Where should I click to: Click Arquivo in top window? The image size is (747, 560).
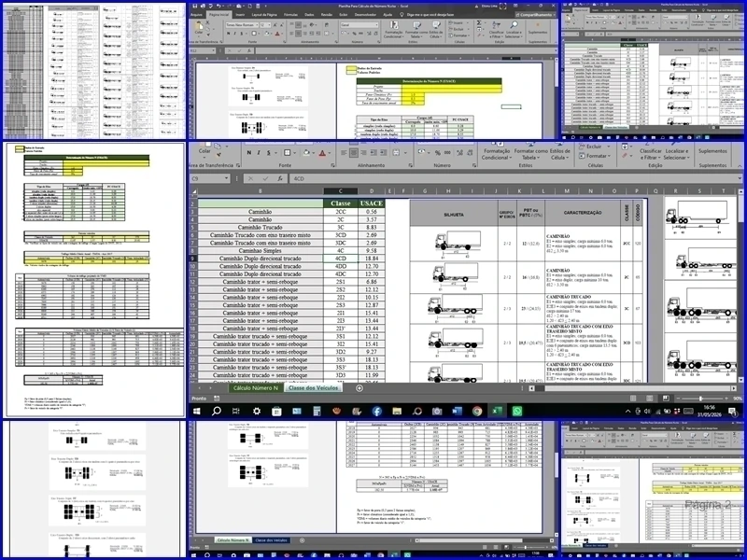pos(196,15)
